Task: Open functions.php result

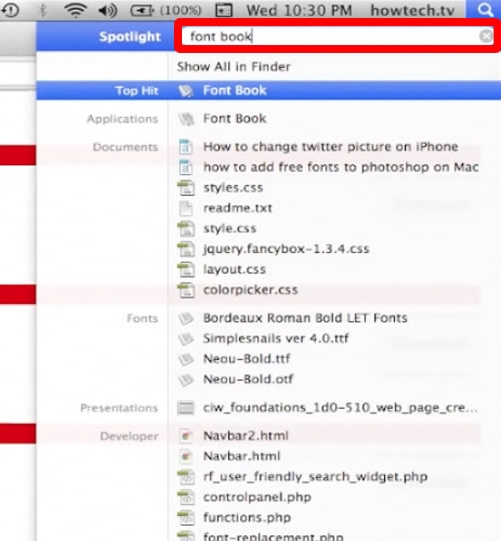Action: 247,518
